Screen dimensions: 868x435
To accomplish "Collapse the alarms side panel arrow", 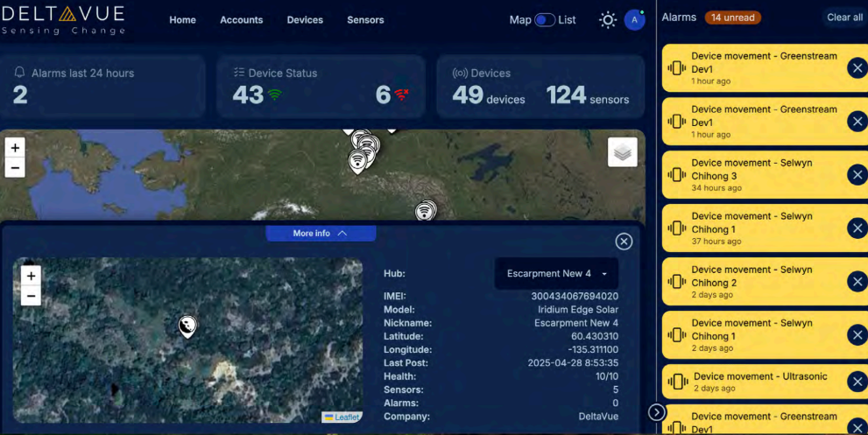I will [x=657, y=412].
